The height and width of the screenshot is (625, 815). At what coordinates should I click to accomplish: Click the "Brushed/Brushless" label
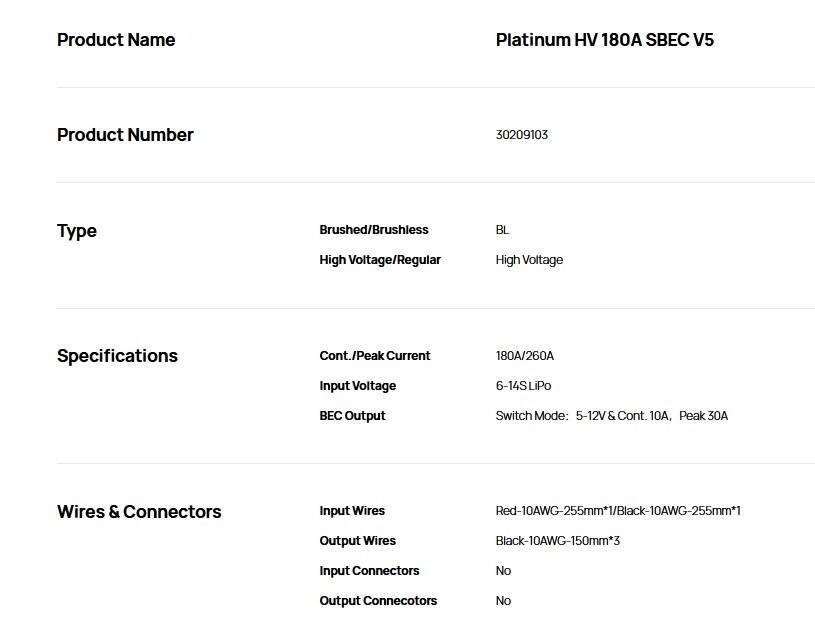(374, 230)
